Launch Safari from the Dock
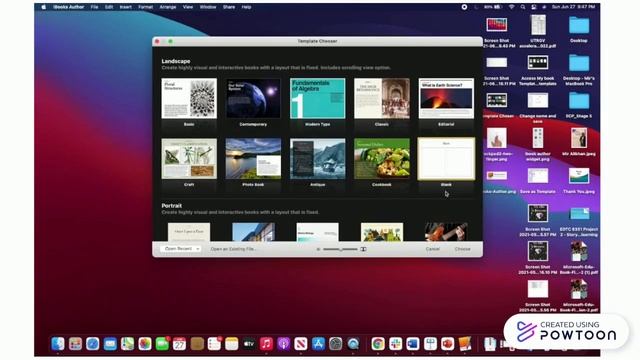 pyautogui.click(x=93, y=344)
